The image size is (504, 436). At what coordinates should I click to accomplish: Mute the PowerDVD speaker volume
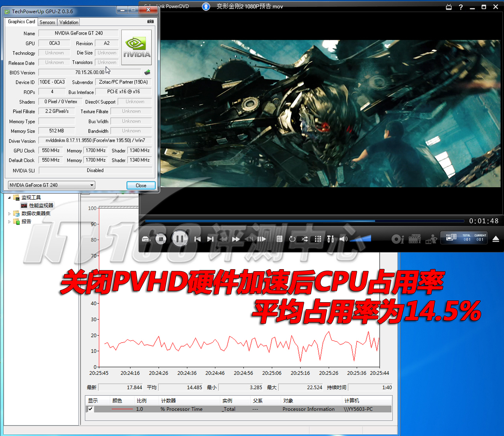(x=343, y=239)
